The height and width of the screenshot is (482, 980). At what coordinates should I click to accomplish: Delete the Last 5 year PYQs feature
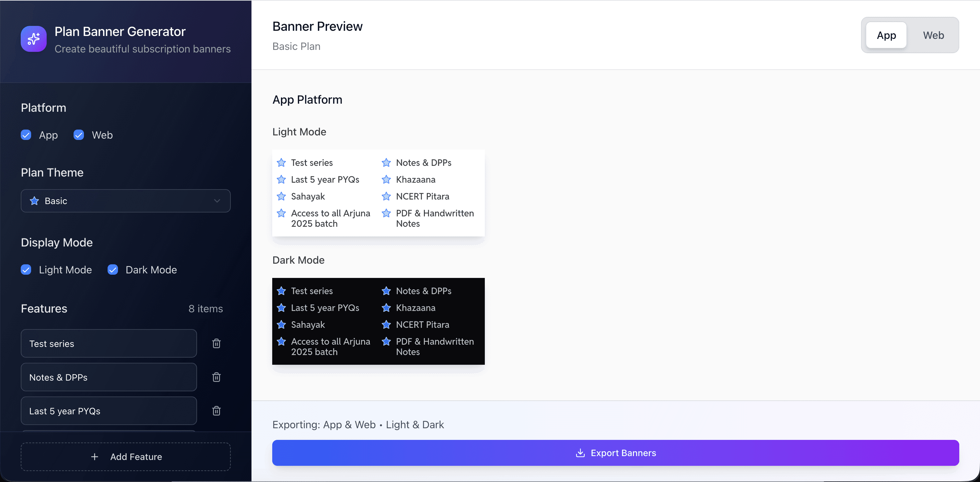[x=216, y=410]
